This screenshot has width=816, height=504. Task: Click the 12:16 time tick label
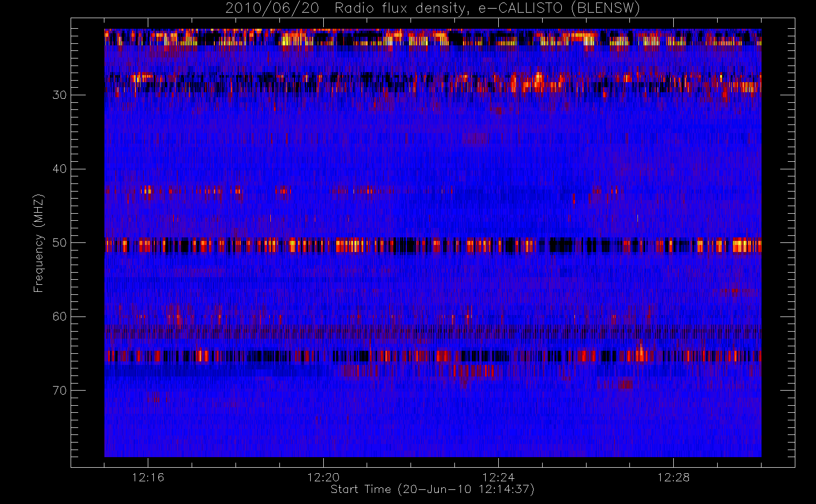point(148,477)
